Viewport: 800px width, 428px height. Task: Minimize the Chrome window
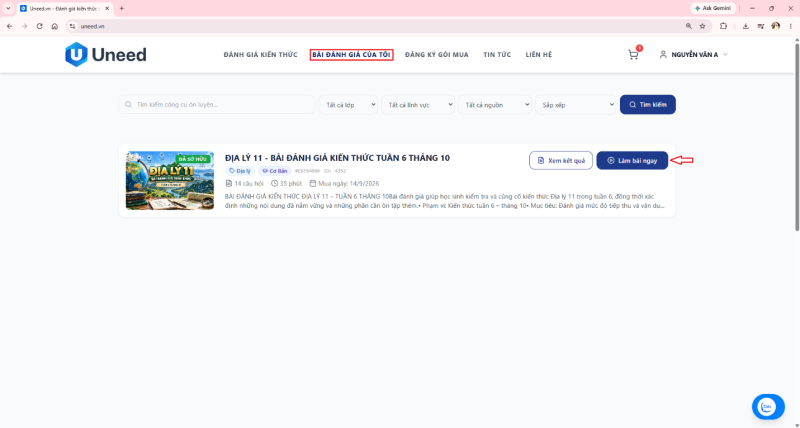coord(752,9)
